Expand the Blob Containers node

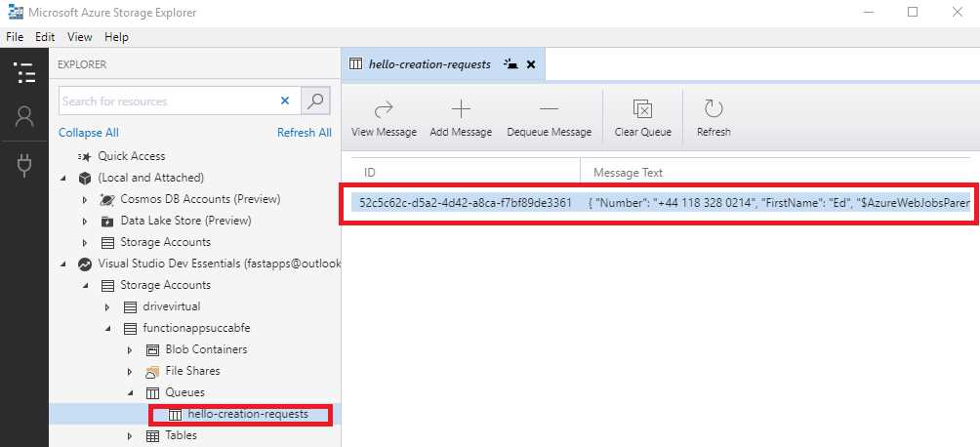[x=130, y=350]
